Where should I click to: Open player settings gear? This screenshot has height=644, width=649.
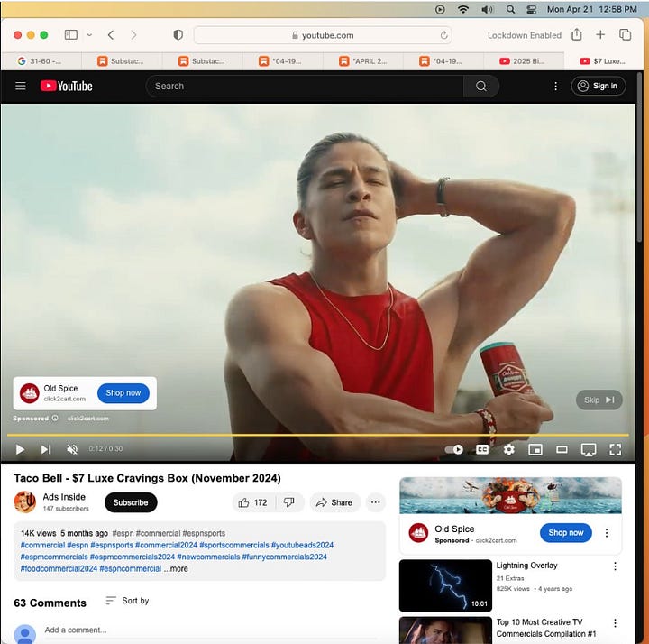click(x=508, y=449)
